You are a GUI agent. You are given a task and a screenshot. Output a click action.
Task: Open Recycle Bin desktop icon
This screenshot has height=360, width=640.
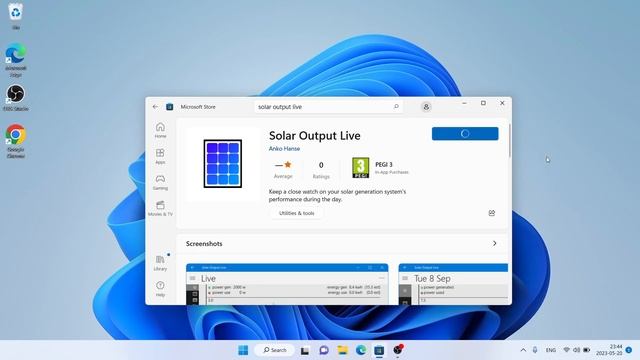tap(16, 16)
